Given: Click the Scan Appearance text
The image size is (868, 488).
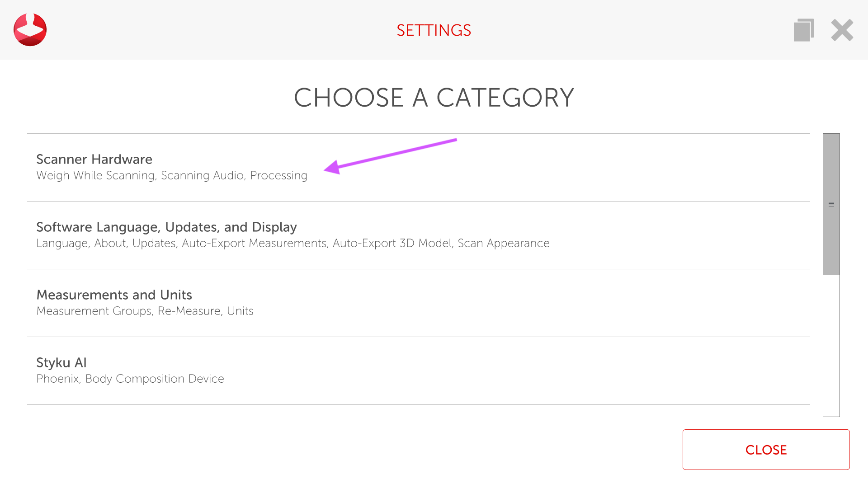Looking at the screenshot, I should 504,244.
